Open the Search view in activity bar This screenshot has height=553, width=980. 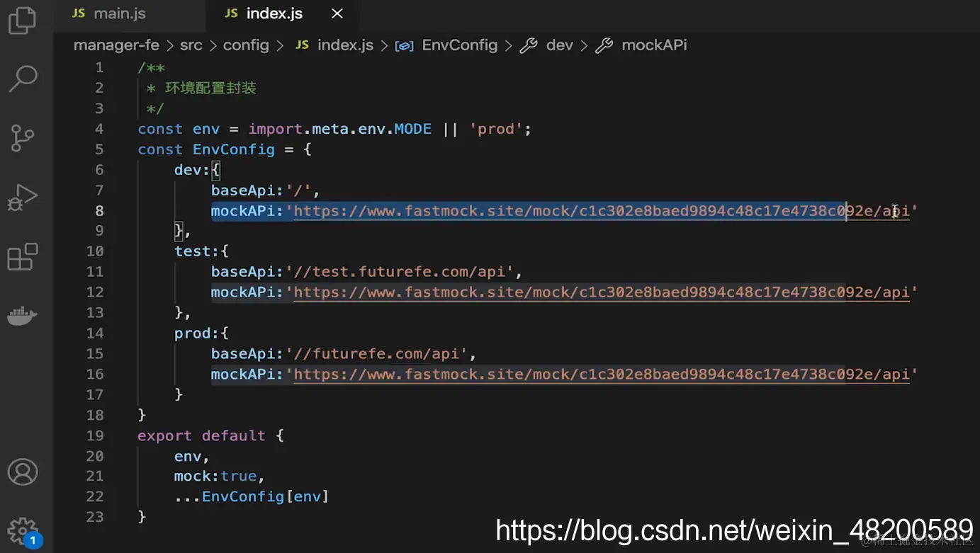(23, 78)
